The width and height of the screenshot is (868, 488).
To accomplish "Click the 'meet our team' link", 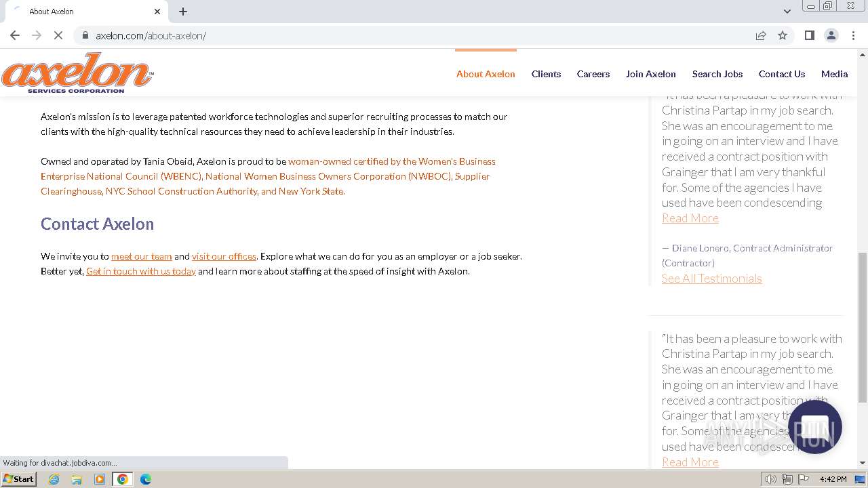I will (142, 256).
